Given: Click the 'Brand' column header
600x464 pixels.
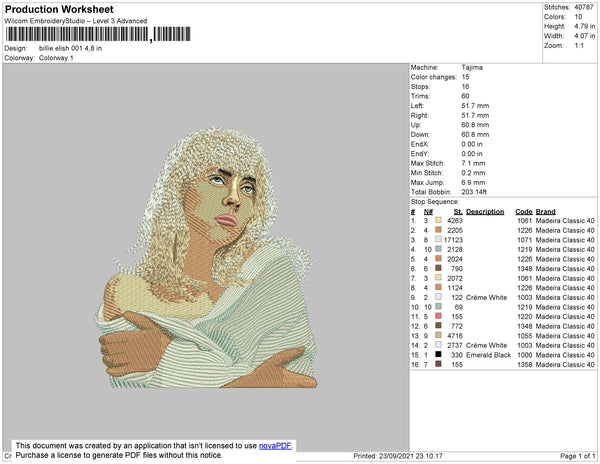Looking at the screenshot, I should (x=545, y=212).
